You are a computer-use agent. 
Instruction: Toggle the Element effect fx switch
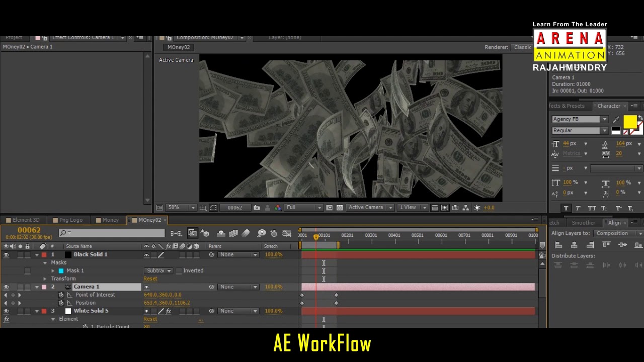(x=7, y=319)
